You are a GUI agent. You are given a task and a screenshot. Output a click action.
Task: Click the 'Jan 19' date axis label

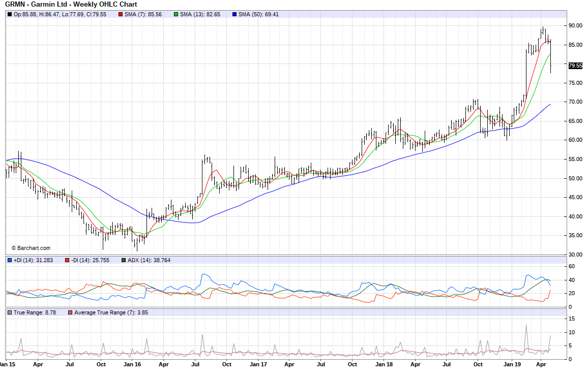click(x=512, y=364)
